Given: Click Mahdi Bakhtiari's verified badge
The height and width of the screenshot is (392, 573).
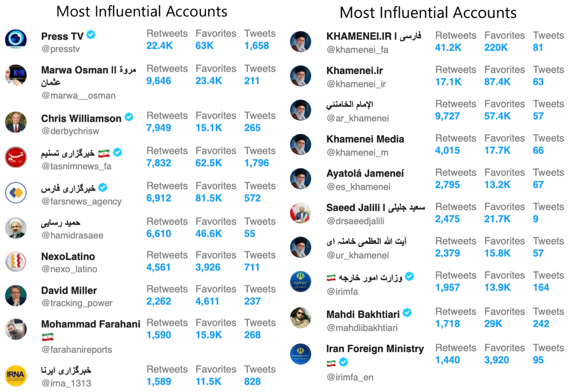Looking at the screenshot, I should coord(407,313).
